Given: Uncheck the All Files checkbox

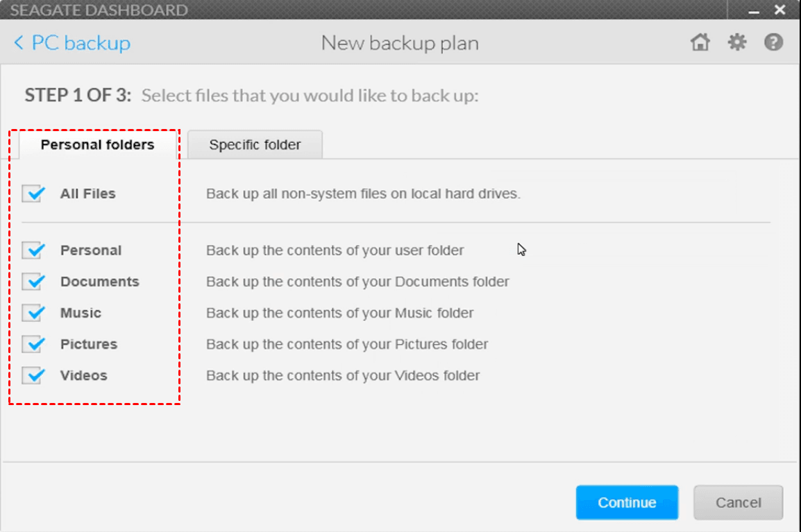Looking at the screenshot, I should tap(33, 194).
